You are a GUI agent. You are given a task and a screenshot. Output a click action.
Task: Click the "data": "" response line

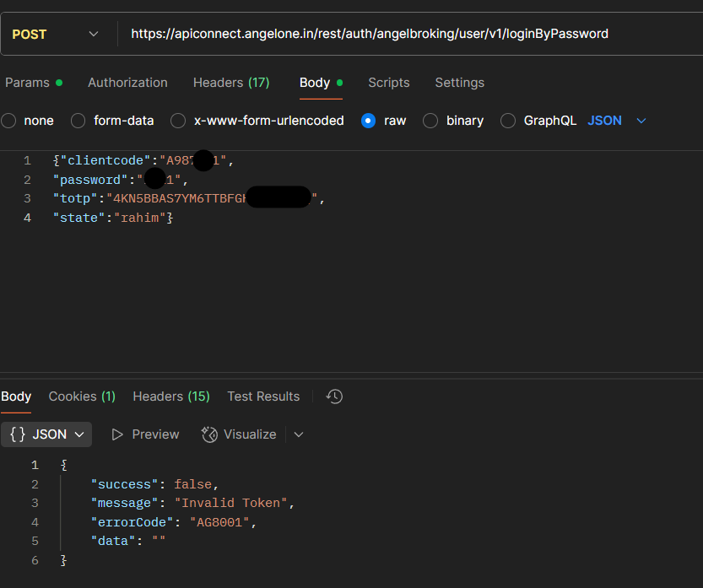[x=128, y=541]
